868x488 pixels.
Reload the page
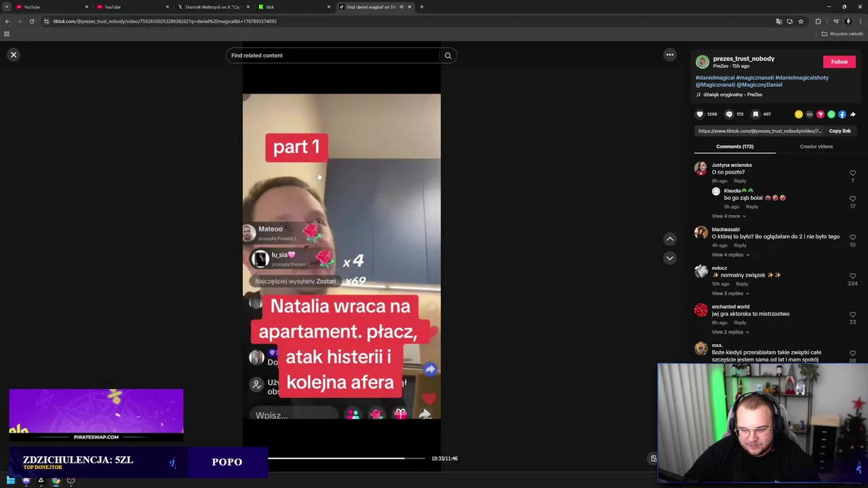[31, 21]
